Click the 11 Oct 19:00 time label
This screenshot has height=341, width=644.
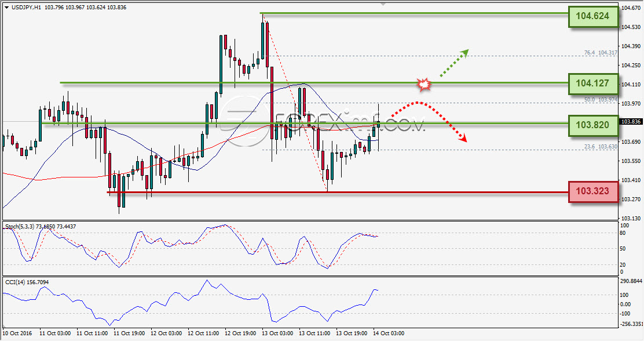(129, 333)
